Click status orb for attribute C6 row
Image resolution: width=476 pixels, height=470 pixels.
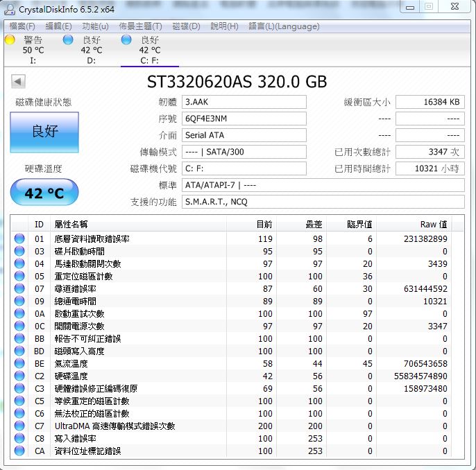(x=19, y=413)
